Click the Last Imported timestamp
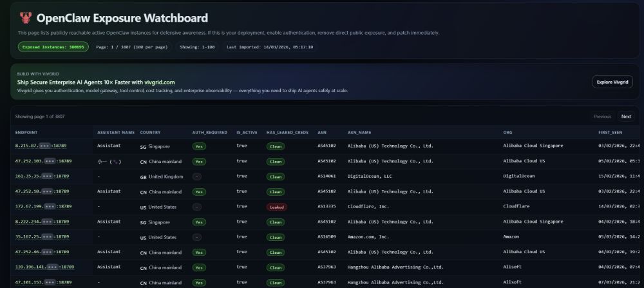This screenshot has width=644, height=288. tap(270, 47)
